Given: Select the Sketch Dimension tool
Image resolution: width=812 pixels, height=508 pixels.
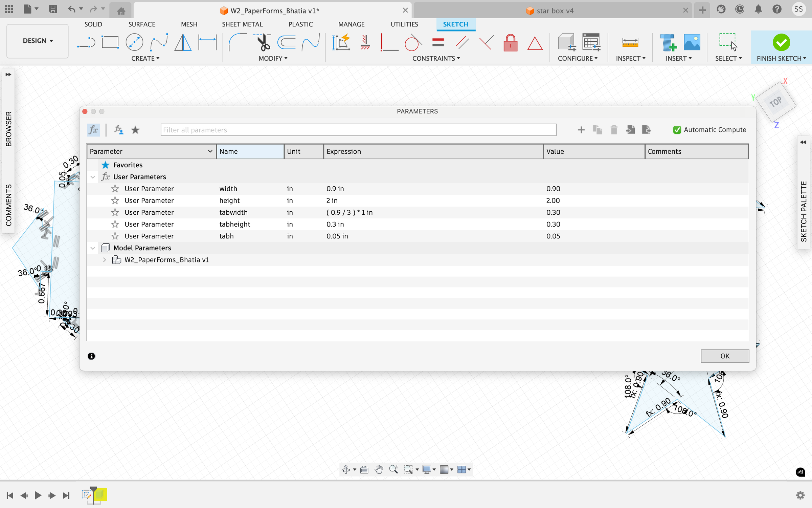Looking at the screenshot, I should 207,43.
